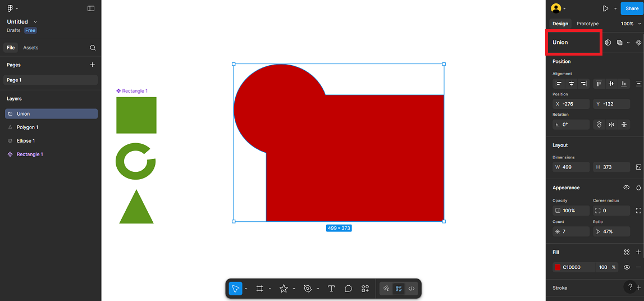Align selection top
The height and width of the screenshot is (301, 644).
599,84
